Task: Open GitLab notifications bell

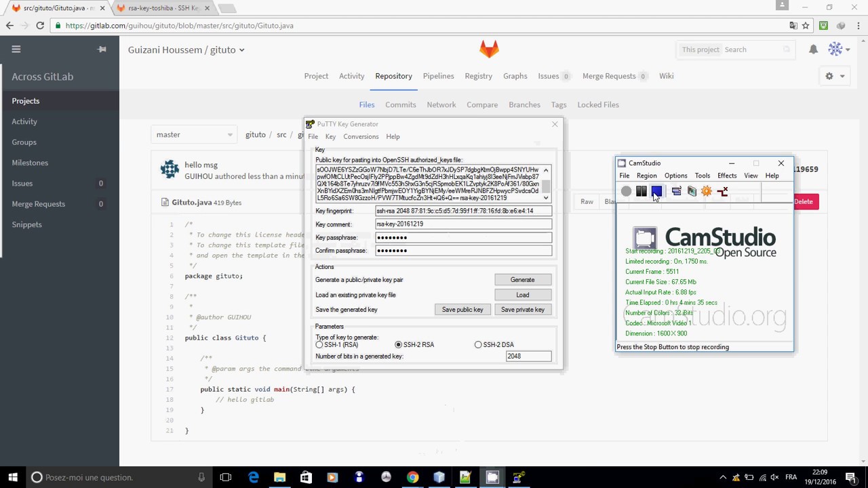Action: pos(813,49)
